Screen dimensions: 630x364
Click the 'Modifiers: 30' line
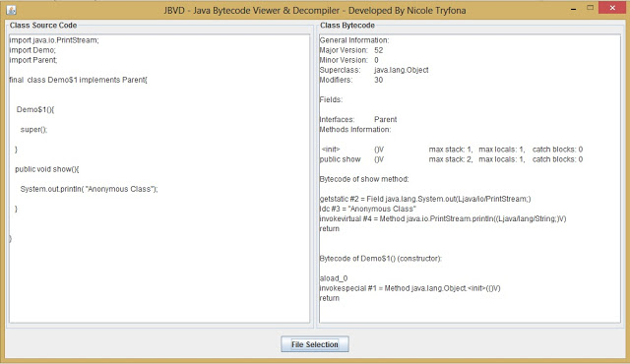tap(351, 80)
